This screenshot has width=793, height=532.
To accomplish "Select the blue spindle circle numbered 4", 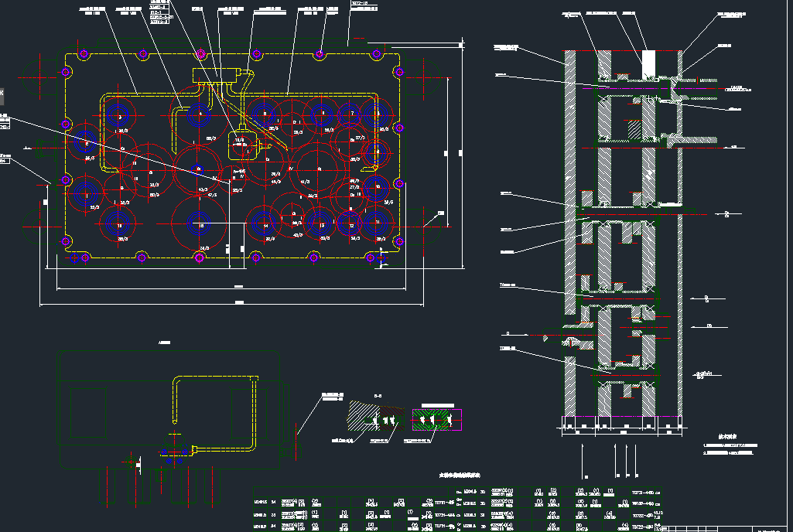I will [200, 115].
